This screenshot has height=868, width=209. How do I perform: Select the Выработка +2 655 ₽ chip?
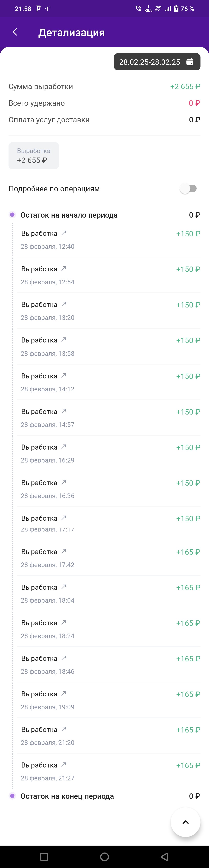(x=34, y=156)
